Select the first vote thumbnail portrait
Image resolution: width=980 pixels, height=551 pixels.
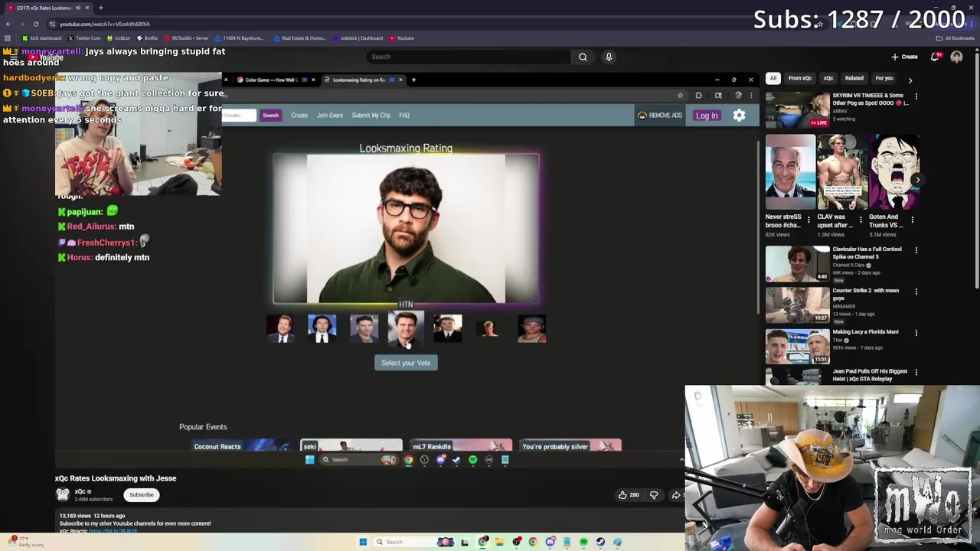[x=280, y=328]
